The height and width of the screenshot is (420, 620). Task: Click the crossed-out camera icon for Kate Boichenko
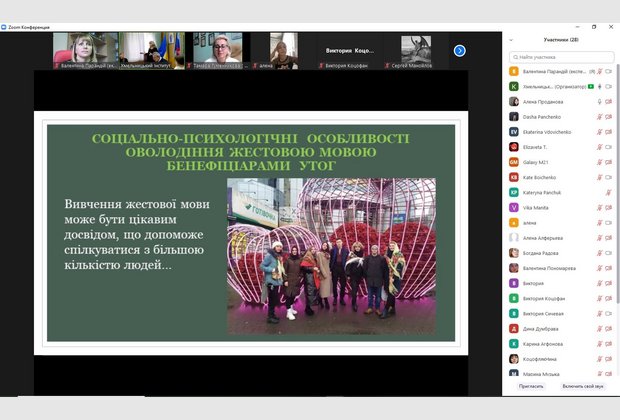pyautogui.click(x=608, y=177)
